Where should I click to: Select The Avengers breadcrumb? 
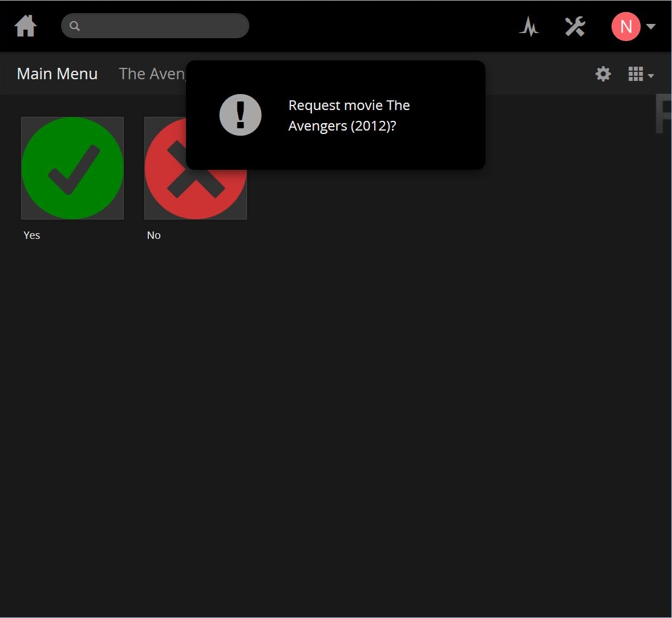152,74
